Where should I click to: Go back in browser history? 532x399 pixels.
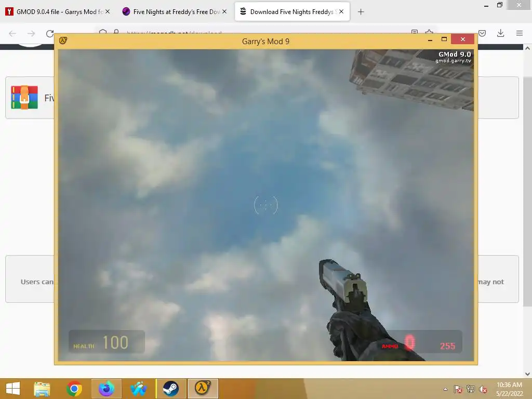pyautogui.click(x=12, y=33)
